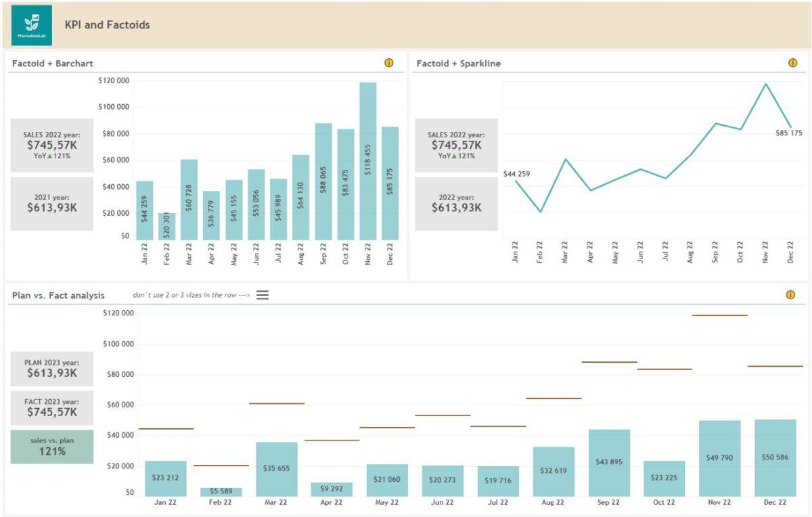812x517 pixels.
Task: Click the Plan vs. Fact bar labeled $19 716
Action: [x=499, y=481]
